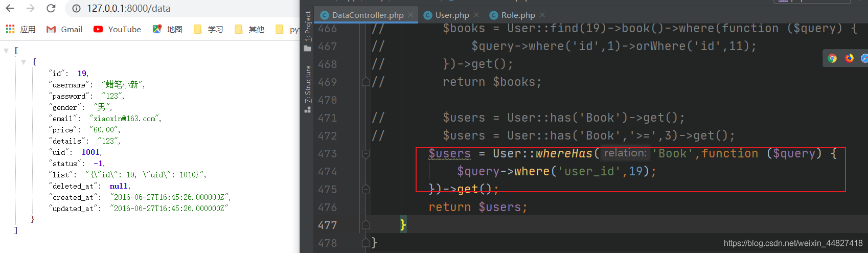Close the DataController.php tab
868x253 pixels.
coord(410,15)
